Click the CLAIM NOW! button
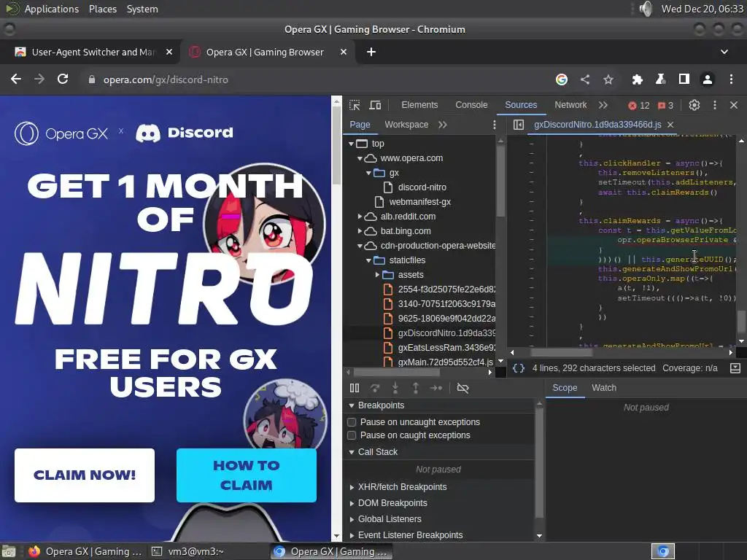747x560 pixels. 85,475
